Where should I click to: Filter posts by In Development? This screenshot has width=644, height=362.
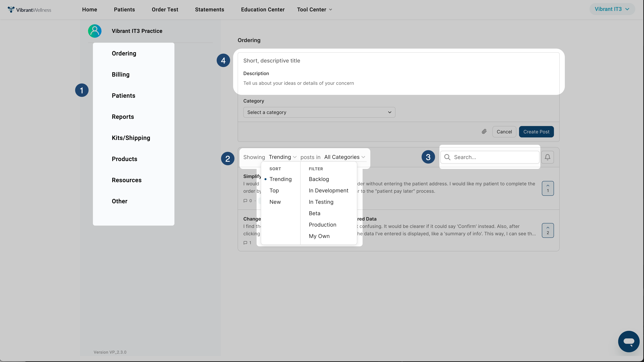(328, 190)
